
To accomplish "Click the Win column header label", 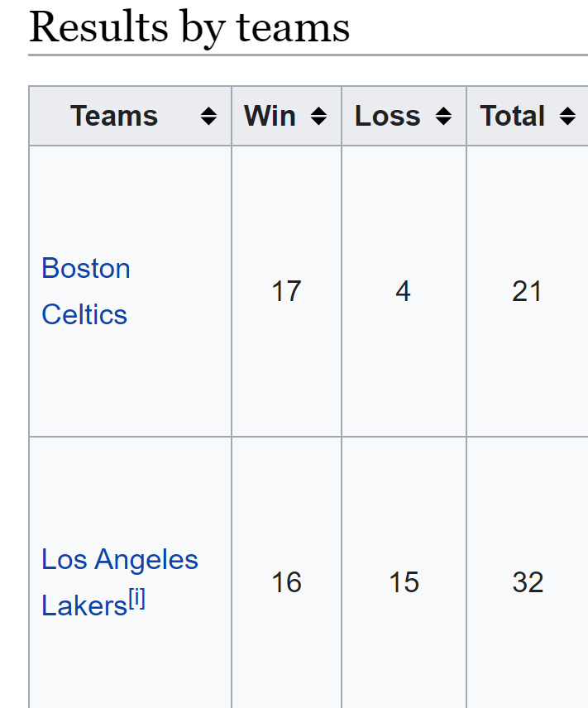I will [270, 117].
